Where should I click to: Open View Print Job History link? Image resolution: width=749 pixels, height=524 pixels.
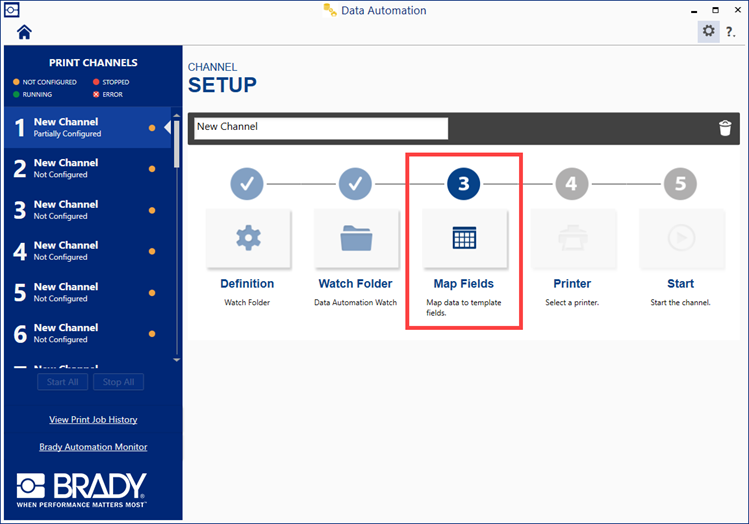click(93, 420)
